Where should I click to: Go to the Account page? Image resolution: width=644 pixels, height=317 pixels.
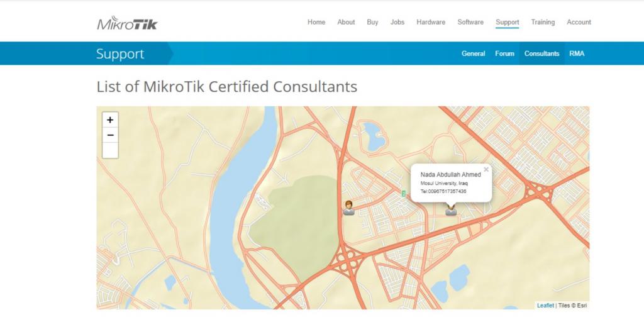[x=579, y=22]
